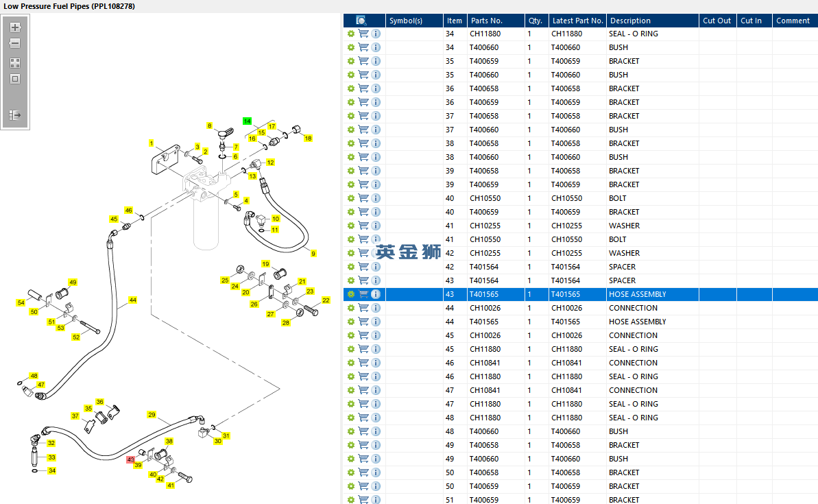
Task: Open info for item 41 CH10255 washer
Action: click(376, 226)
